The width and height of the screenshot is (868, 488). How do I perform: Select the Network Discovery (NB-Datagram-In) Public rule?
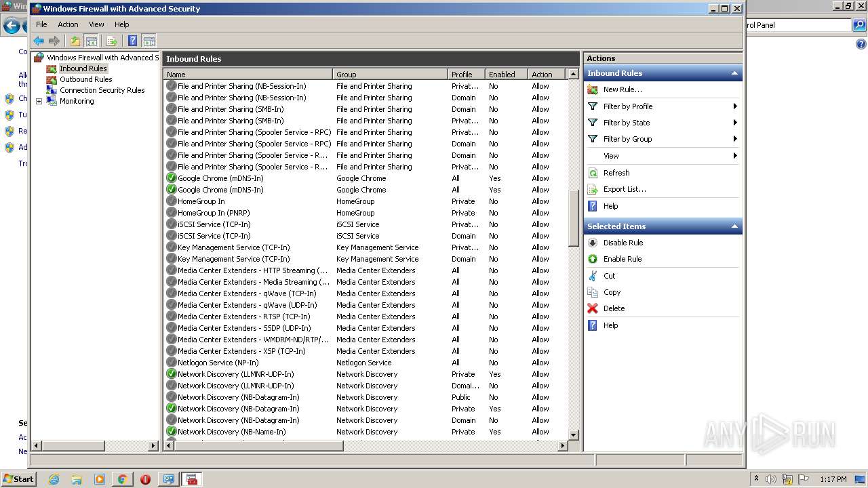(365, 397)
